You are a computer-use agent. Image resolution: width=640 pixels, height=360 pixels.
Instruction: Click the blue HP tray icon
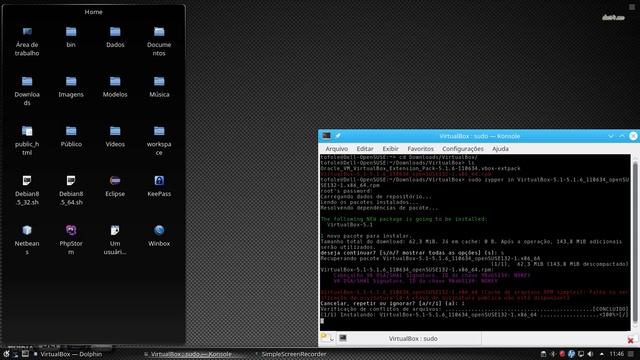tap(571, 354)
